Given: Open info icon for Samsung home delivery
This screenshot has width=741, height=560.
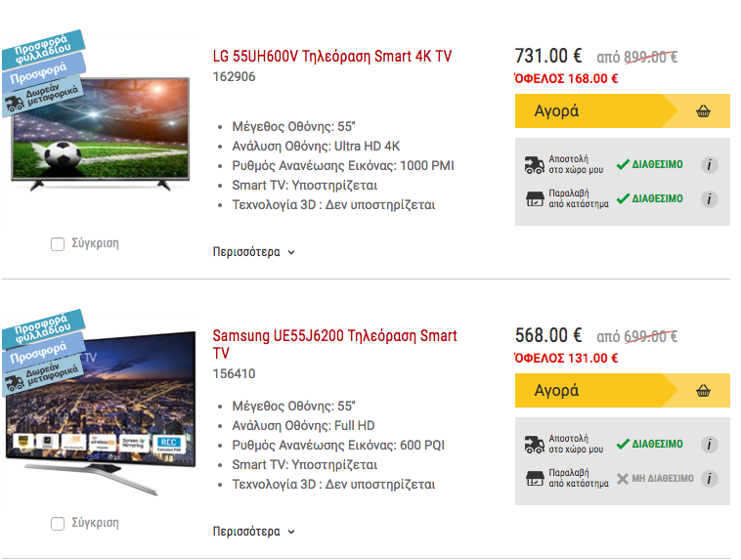Looking at the screenshot, I should tap(709, 445).
